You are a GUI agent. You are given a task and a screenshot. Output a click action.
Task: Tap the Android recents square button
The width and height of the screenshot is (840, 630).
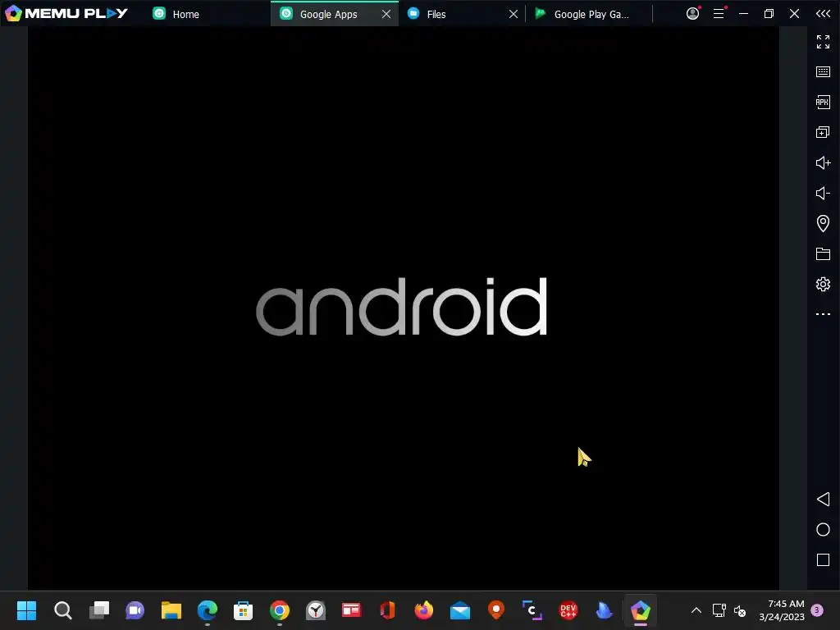point(823,559)
